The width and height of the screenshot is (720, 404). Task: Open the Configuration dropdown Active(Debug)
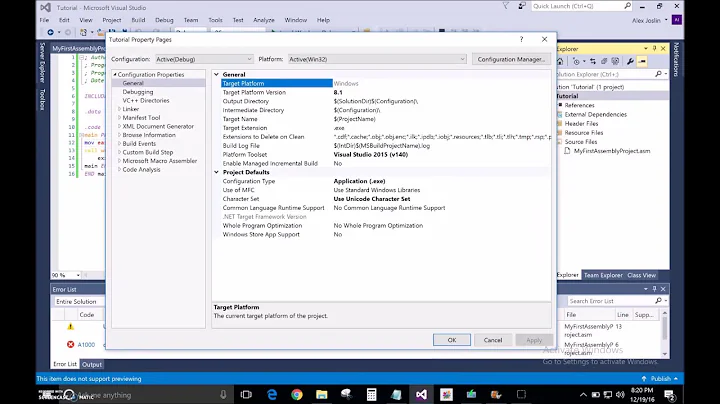click(204, 59)
